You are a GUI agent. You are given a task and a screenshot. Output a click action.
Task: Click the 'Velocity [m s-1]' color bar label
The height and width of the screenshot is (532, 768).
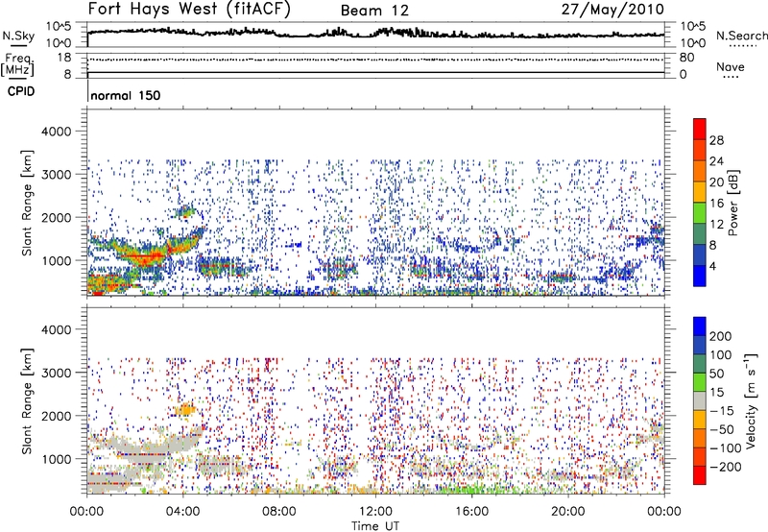[x=751, y=400]
